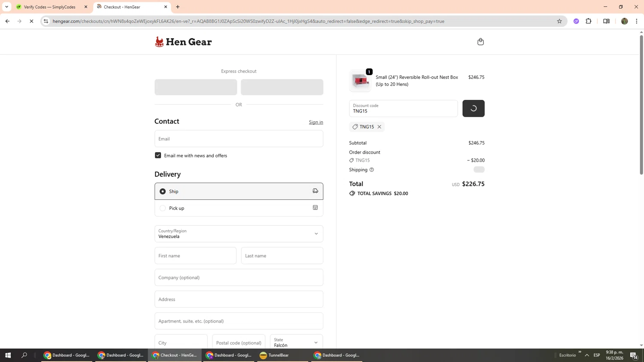This screenshot has height=362, width=644.
Task: Open the side panel reading icon
Action: coord(606,21)
